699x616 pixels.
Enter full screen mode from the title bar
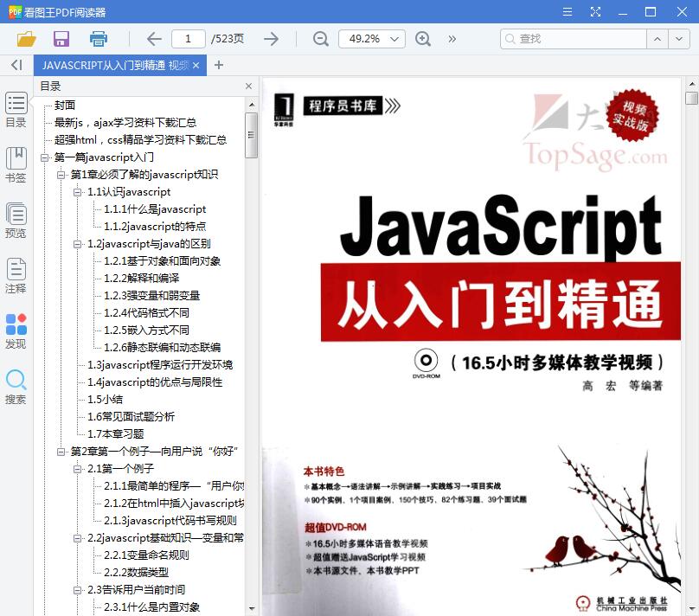pyautogui.click(x=595, y=11)
